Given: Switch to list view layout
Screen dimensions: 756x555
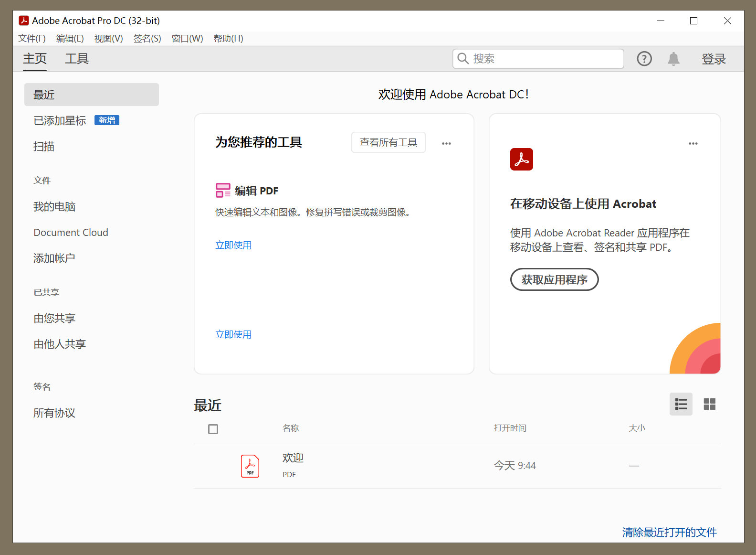Looking at the screenshot, I should coord(681,404).
